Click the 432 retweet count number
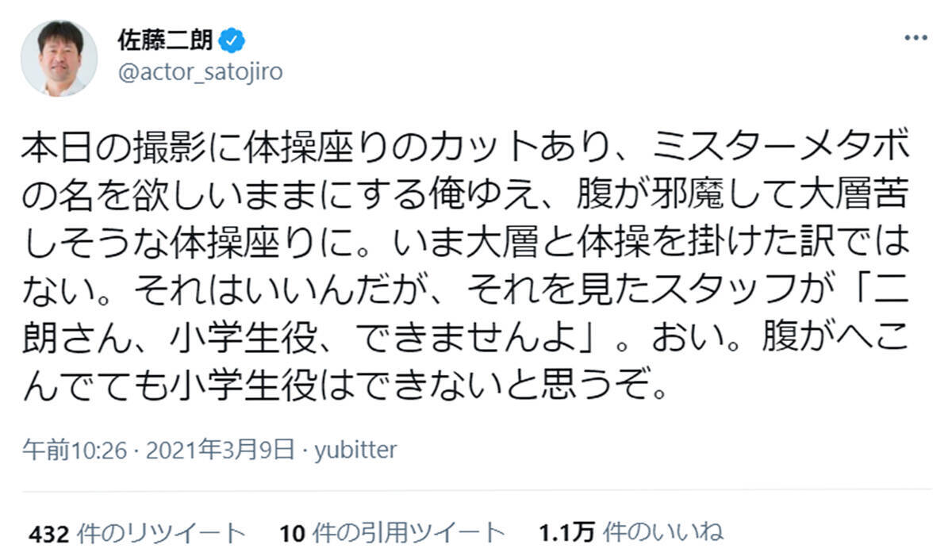The height and width of the screenshot is (560, 952). pyautogui.click(x=50, y=532)
